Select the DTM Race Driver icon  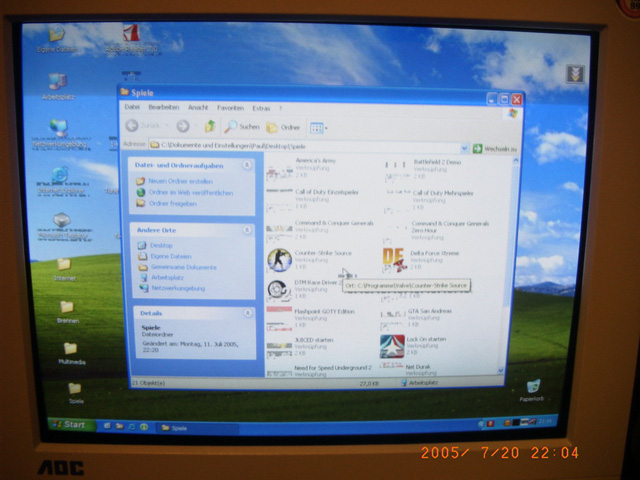point(279,290)
